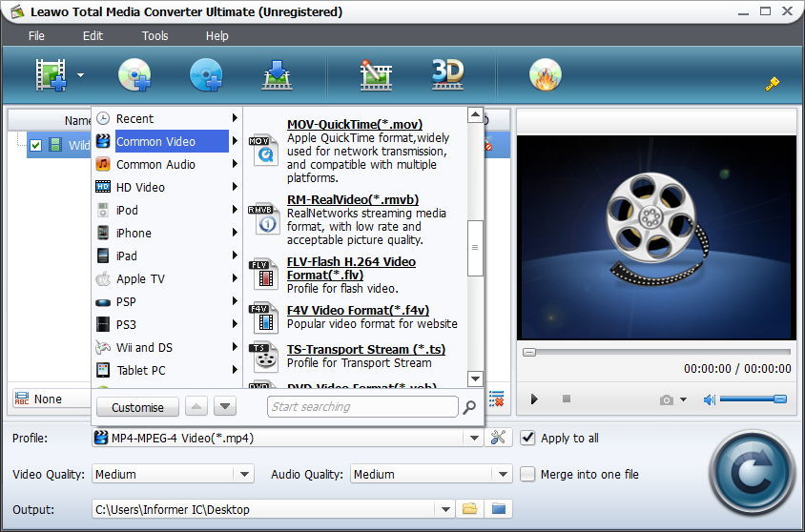The image size is (805, 532).
Task: Select Tablet PC category
Action: tap(167, 371)
